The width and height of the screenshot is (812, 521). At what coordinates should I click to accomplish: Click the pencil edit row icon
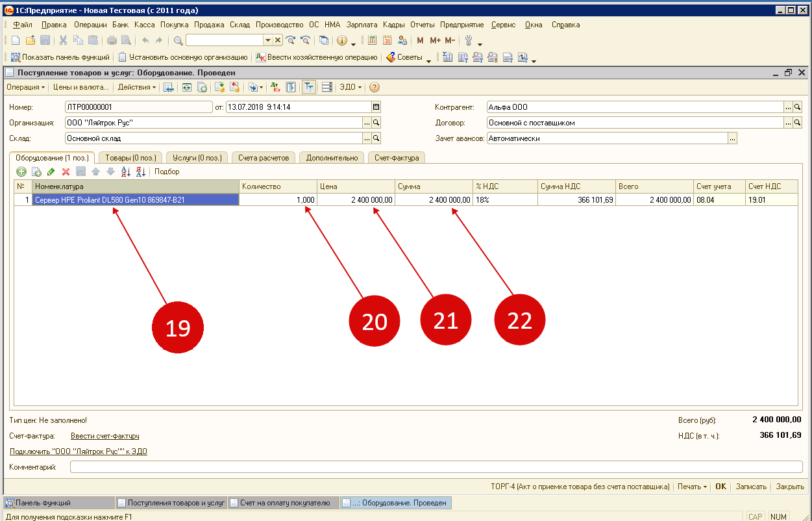pyautogui.click(x=51, y=172)
